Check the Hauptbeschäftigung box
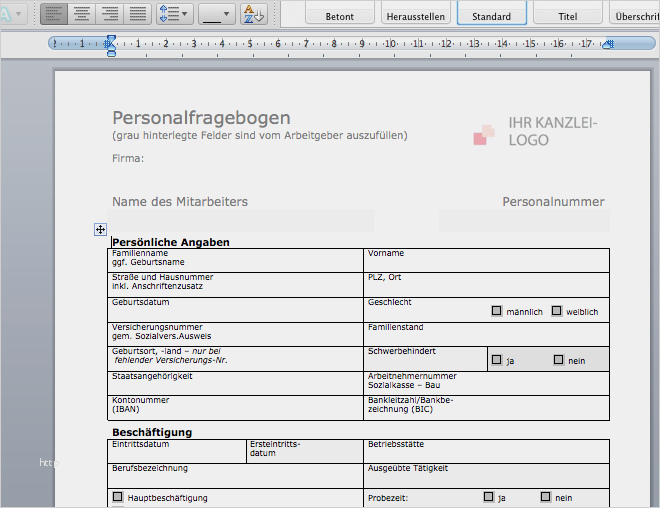This screenshot has height=508, width=660. [x=118, y=497]
